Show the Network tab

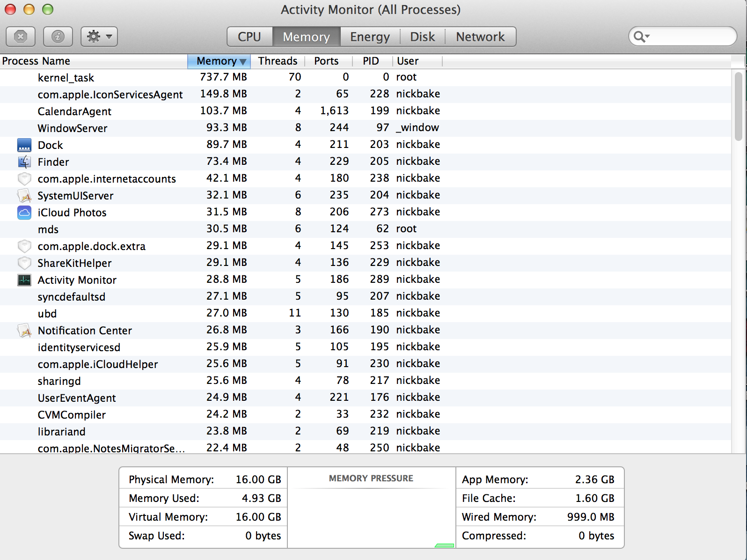[x=480, y=37]
